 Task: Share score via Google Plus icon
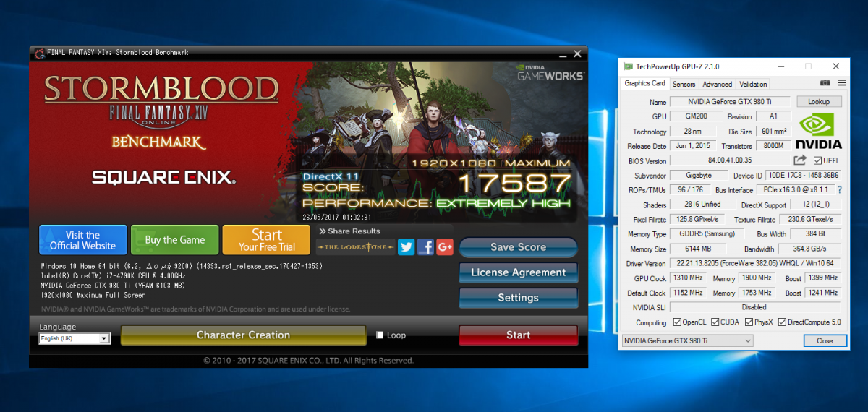(445, 247)
